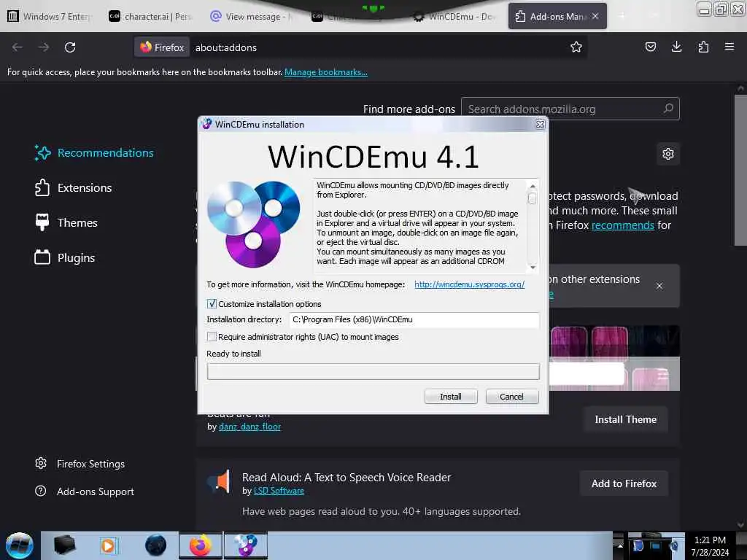Open the black box taskbar icon
747x560 pixels.
click(x=64, y=545)
